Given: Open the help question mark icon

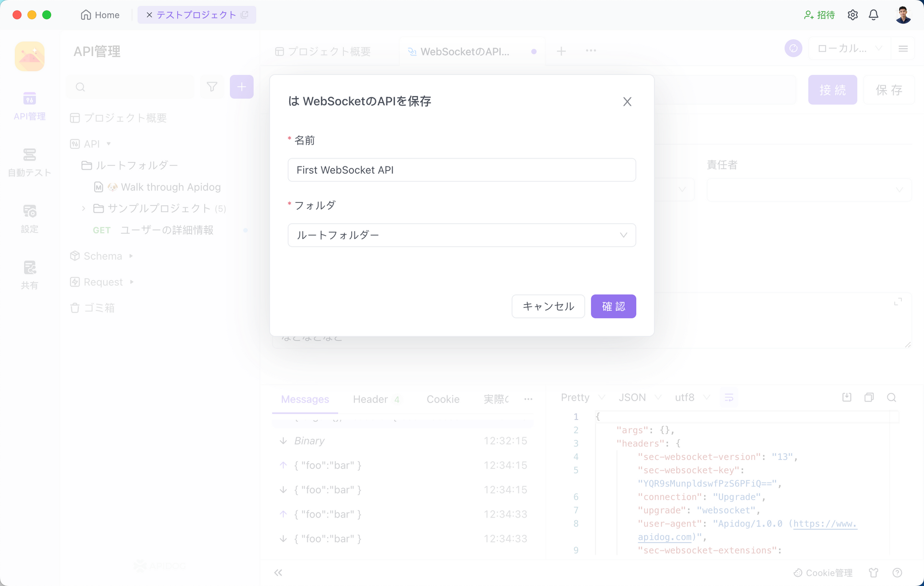Looking at the screenshot, I should tap(897, 573).
